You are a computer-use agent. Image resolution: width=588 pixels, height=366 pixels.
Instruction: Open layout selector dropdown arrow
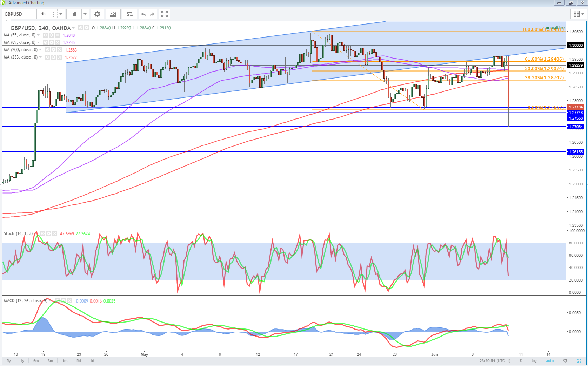[x=583, y=14]
